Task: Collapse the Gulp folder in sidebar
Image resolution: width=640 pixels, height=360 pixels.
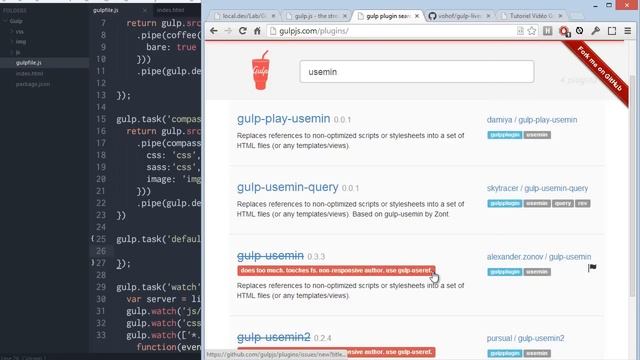Action: pyautogui.click(x=5, y=21)
